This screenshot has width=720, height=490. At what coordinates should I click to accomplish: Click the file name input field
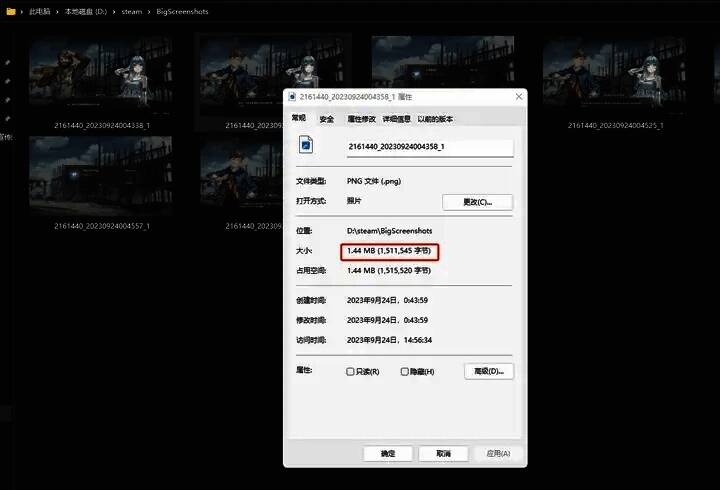pos(429,146)
